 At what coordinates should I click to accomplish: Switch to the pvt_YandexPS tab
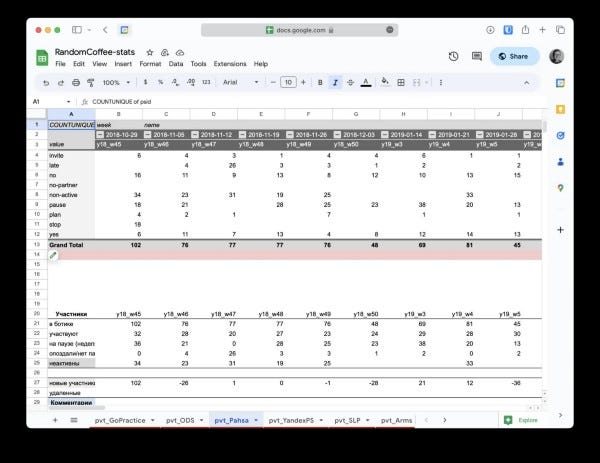point(291,421)
